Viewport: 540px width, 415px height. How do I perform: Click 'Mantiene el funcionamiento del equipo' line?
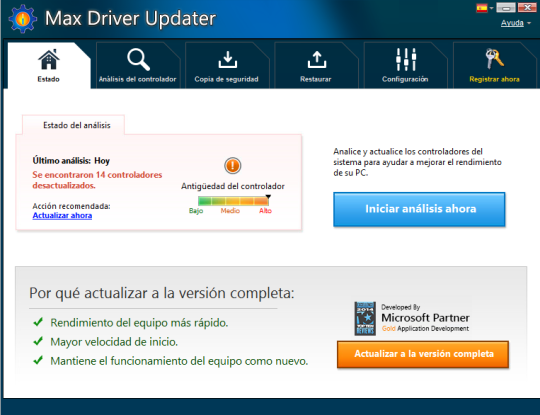179,361
